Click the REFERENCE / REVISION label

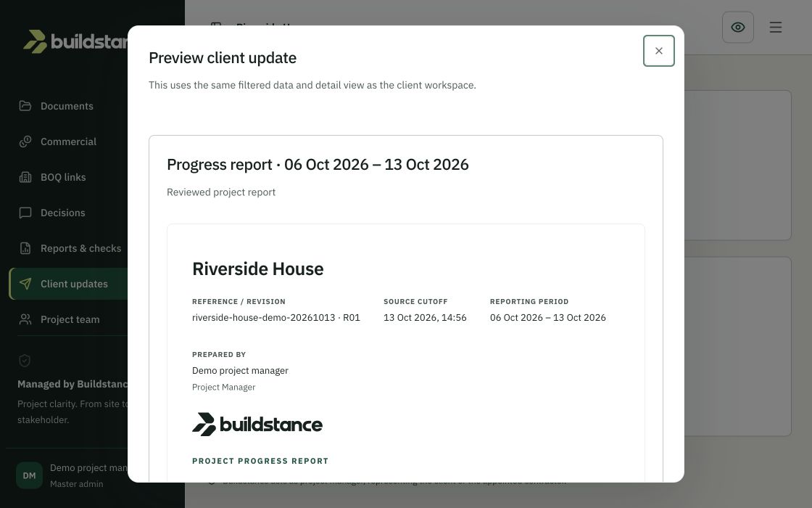click(x=239, y=301)
